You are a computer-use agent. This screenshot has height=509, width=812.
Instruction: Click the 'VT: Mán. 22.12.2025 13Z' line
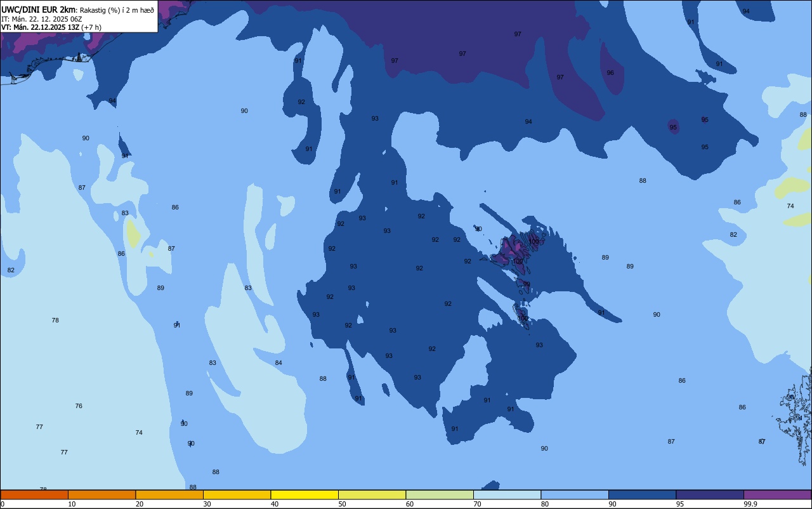coord(40,27)
